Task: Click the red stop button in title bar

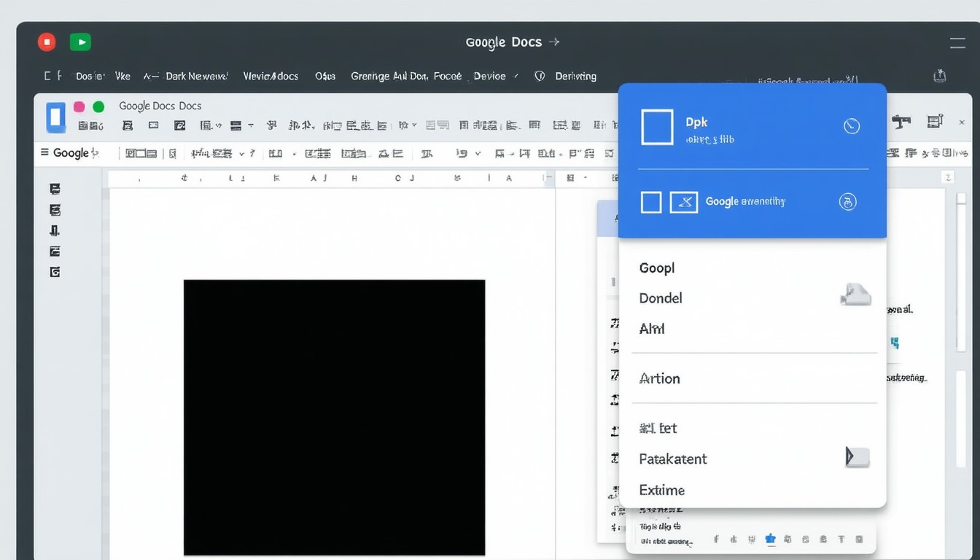Action: point(47,42)
